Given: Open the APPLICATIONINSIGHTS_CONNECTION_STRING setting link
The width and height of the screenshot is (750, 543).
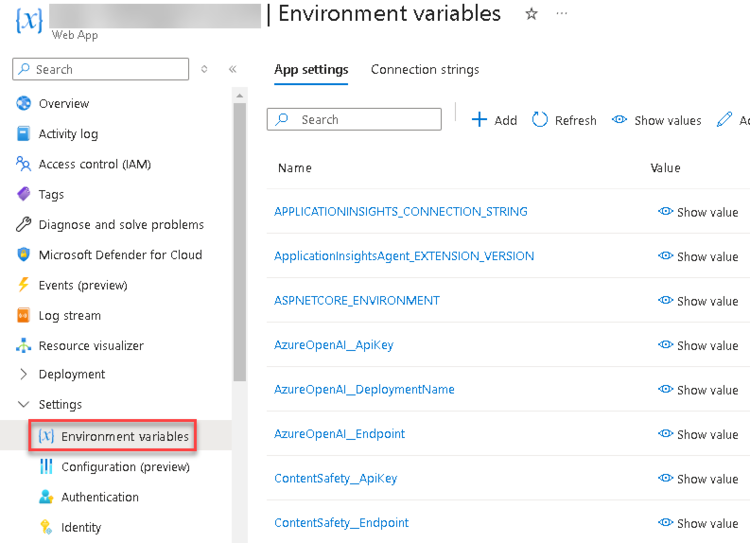Looking at the screenshot, I should [x=400, y=211].
